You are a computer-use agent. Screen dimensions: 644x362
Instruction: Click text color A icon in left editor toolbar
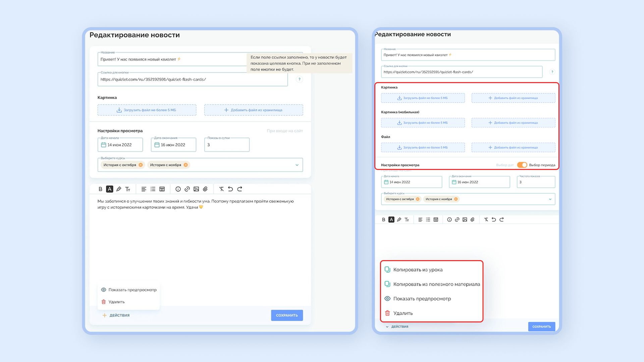(109, 189)
